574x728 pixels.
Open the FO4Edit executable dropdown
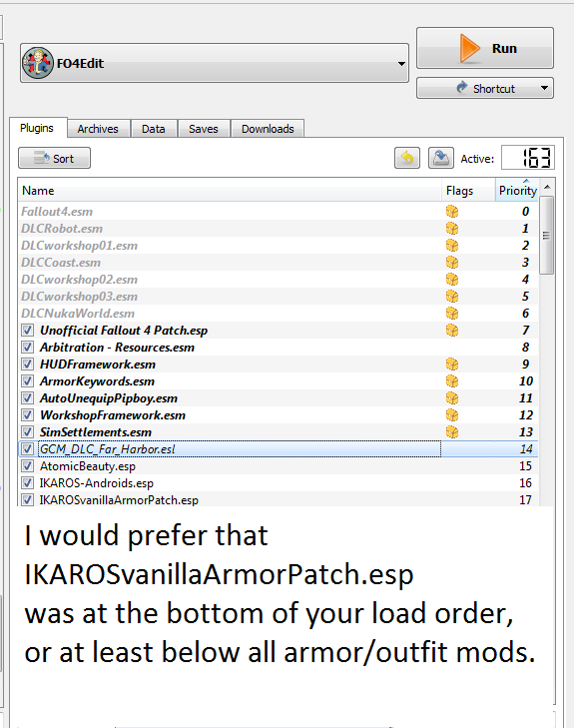(x=215, y=63)
